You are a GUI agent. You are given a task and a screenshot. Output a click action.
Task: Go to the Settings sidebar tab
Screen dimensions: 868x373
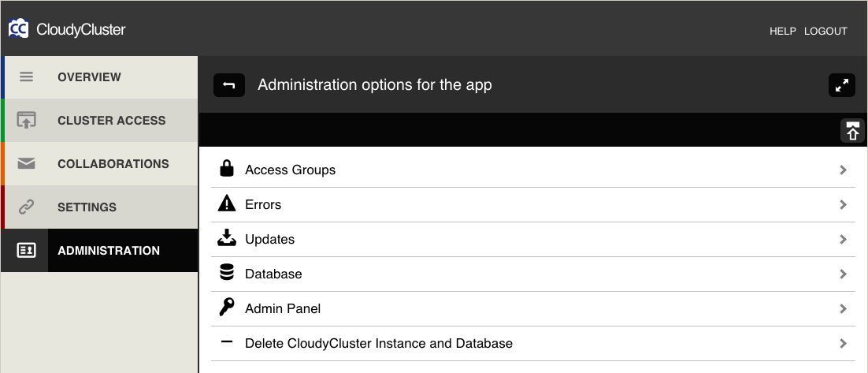point(100,207)
